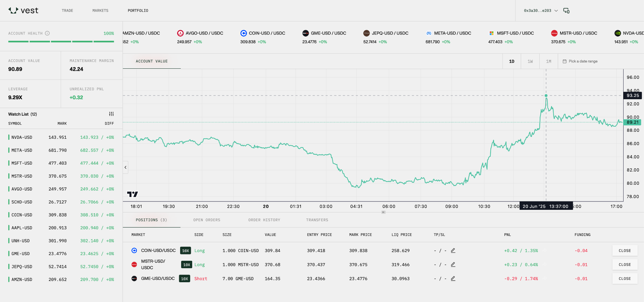Open the Watch List filter settings icon
This screenshot has height=302, width=644.
click(111, 114)
